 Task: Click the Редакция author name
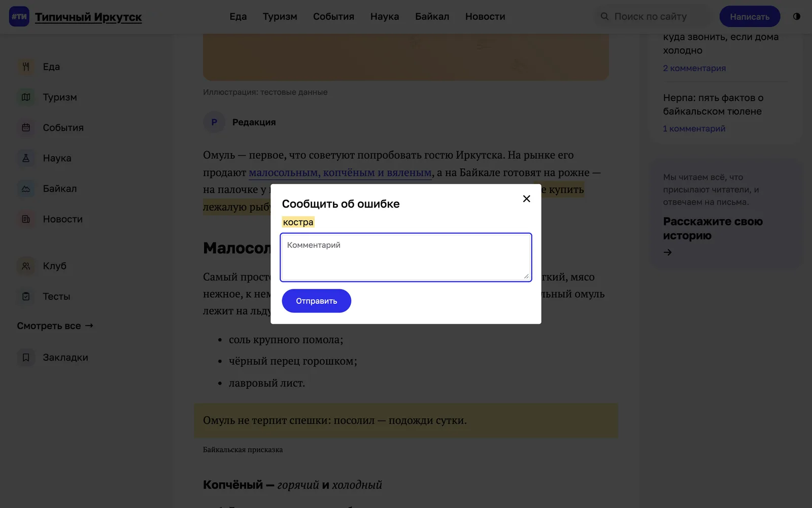(x=254, y=122)
